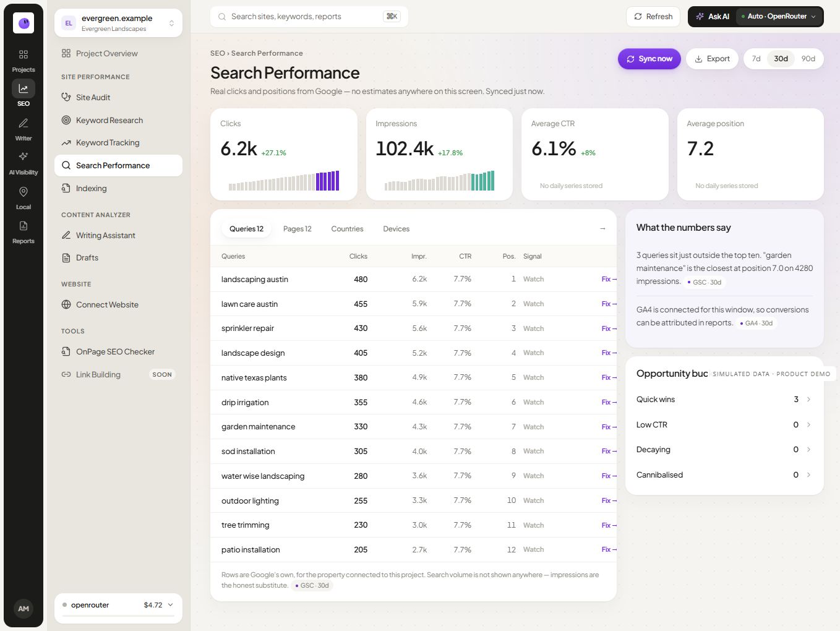840x631 pixels.
Task: Click the Refresh button
Action: tap(653, 17)
